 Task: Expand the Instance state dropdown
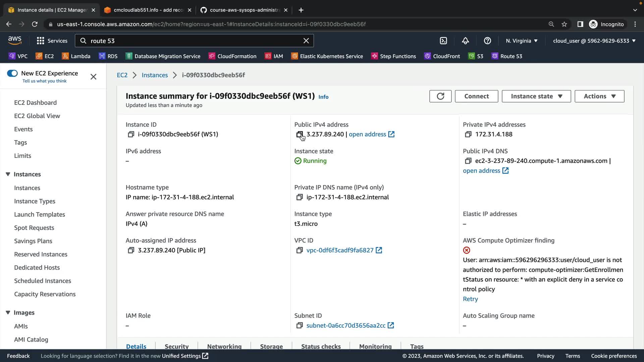click(x=536, y=96)
